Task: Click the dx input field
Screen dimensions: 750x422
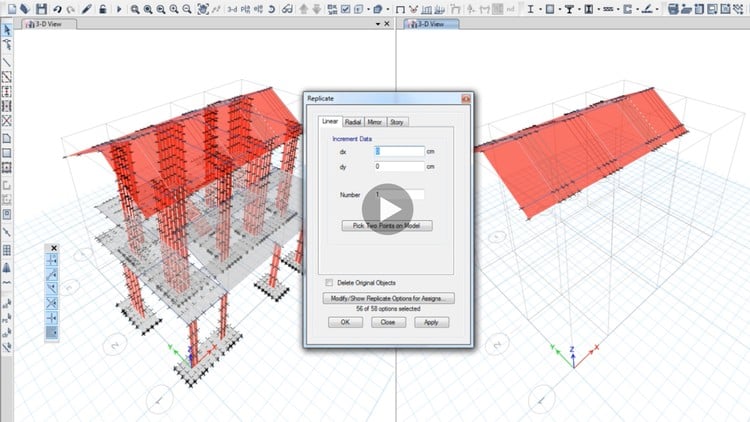Action: 399,152
